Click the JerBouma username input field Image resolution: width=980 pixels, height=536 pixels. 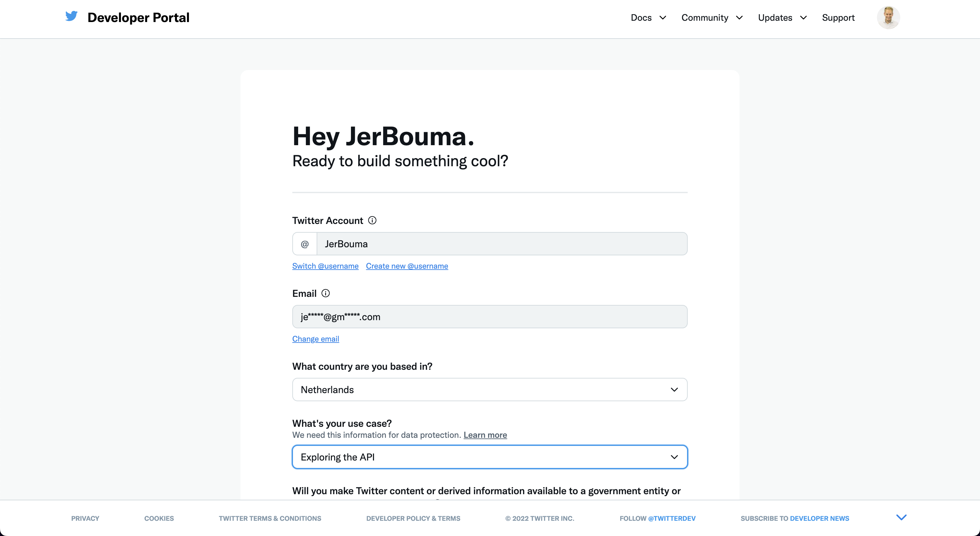click(502, 244)
